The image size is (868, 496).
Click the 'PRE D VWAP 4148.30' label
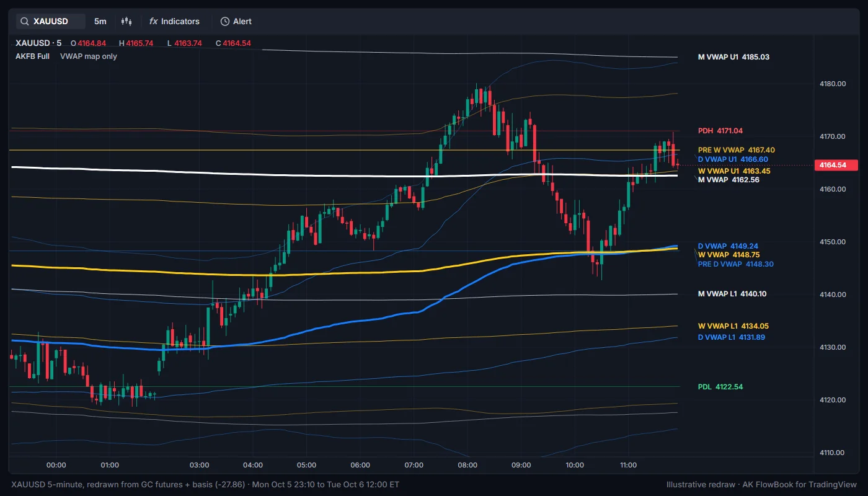click(x=736, y=263)
